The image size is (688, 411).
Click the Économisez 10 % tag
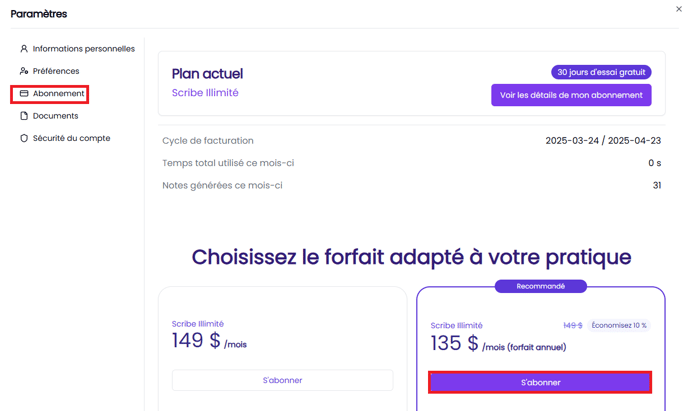point(618,325)
